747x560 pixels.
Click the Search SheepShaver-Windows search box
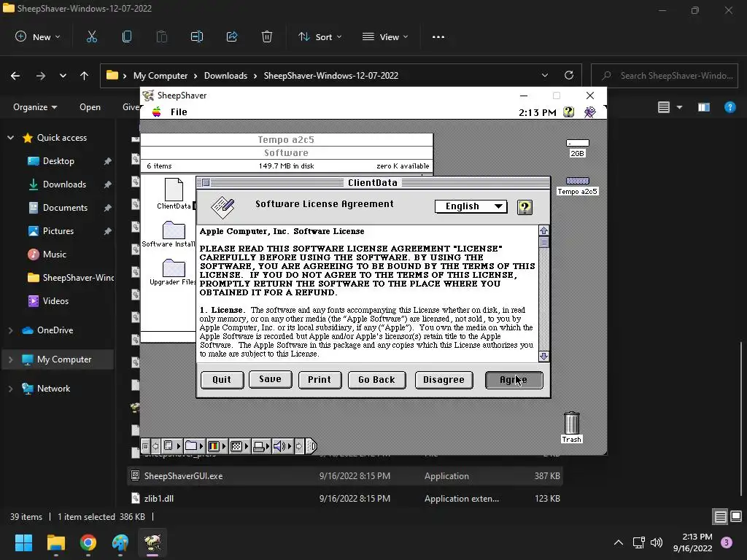coord(665,76)
